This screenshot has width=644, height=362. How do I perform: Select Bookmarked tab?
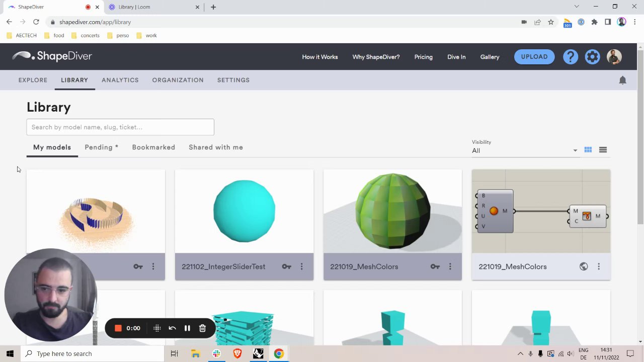pyautogui.click(x=153, y=147)
